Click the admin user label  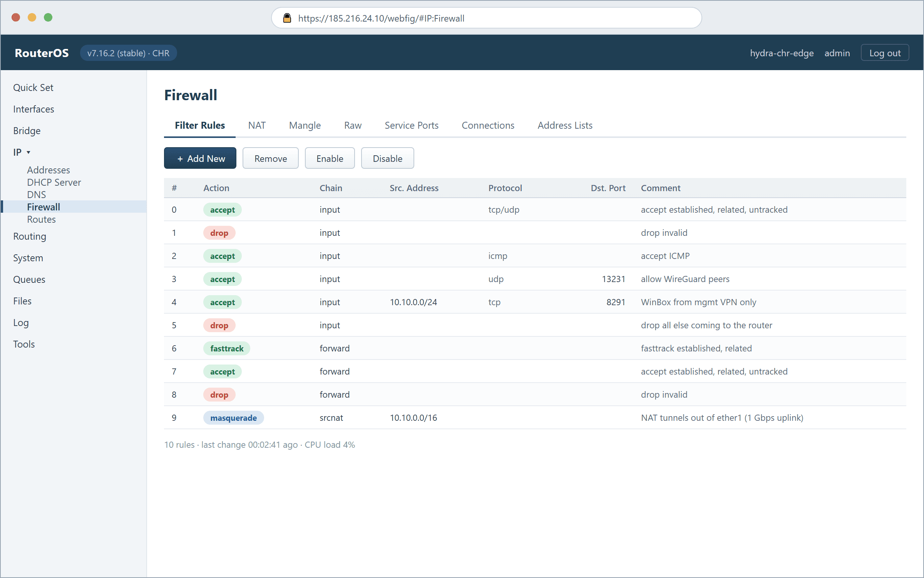coord(837,53)
